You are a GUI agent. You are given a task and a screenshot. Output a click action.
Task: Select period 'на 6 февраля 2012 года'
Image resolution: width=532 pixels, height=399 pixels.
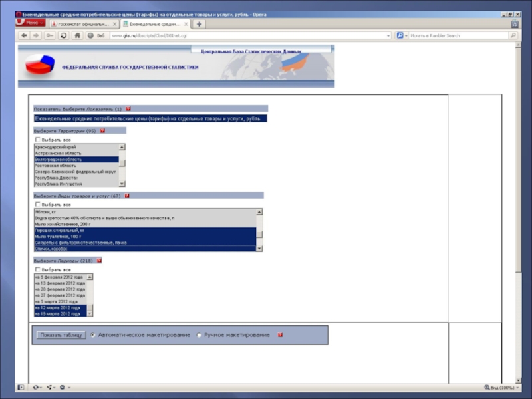pos(61,277)
